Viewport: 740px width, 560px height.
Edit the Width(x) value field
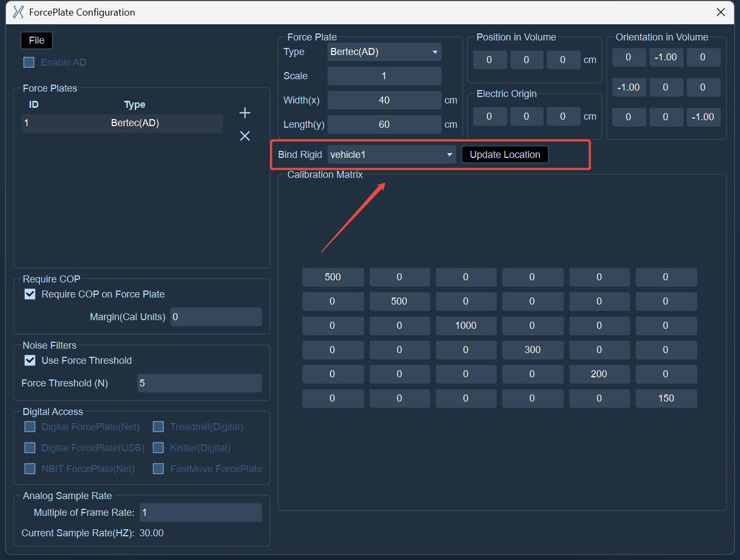[x=384, y=100]
